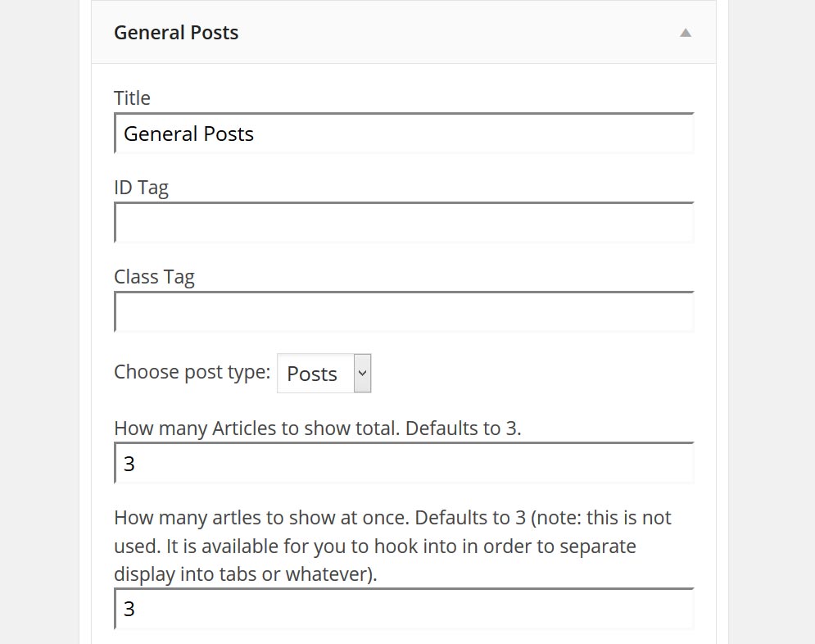This screenshot has width=815, height=644.
Task: Click the chevron arrow on the Posts select box
Action: [x=363, y=374]
